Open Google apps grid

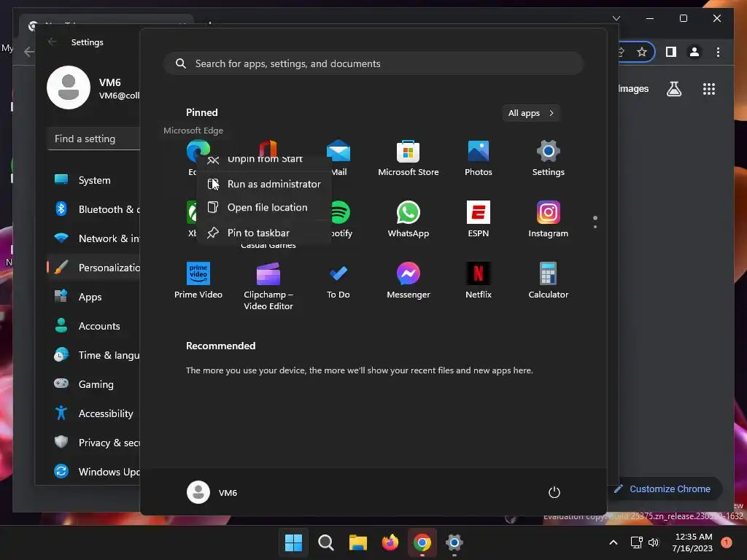709,88
